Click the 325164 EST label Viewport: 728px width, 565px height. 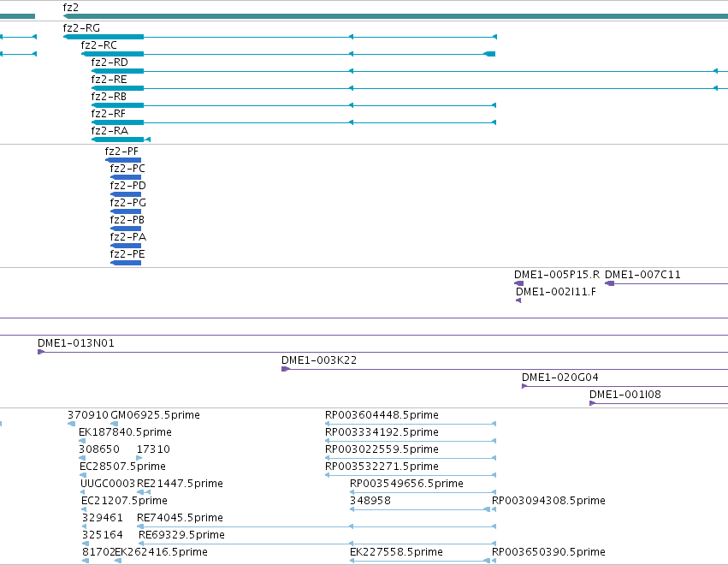click(103, 535)
